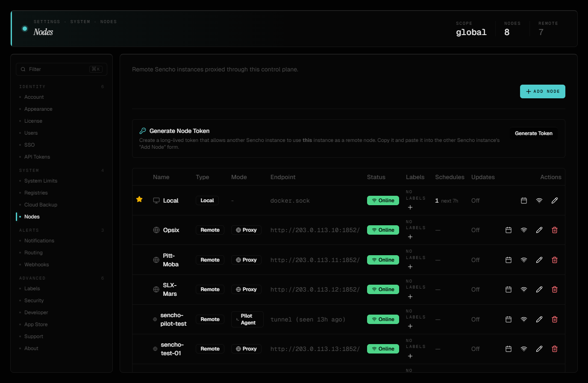The width and height of the screenshot is (588, 383).
Task: Open the About page
Action: 31,348
